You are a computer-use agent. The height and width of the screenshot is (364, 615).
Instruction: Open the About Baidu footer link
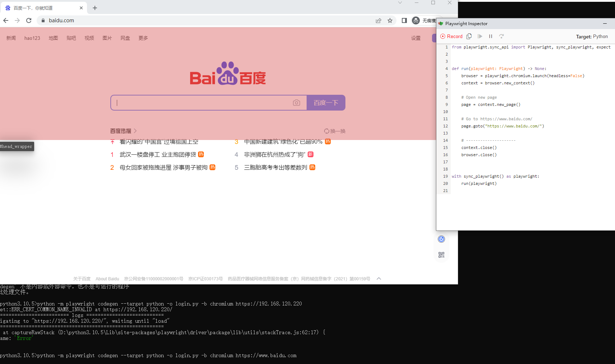[107, 279]
